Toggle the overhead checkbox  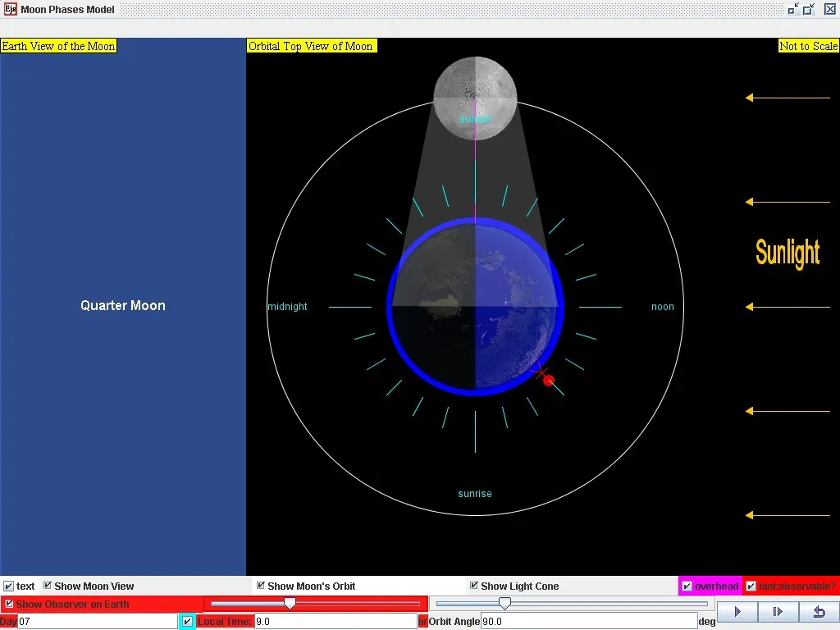(687, 586)
